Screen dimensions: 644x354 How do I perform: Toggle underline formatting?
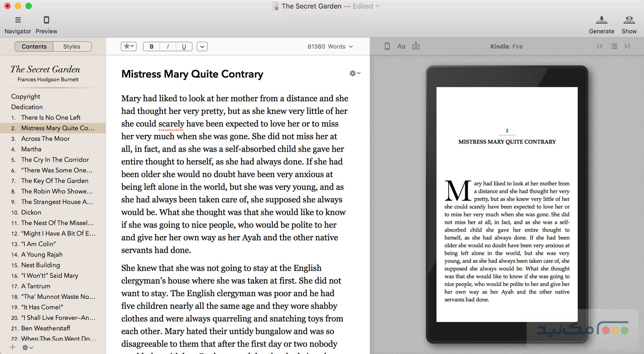pos(184,46)
